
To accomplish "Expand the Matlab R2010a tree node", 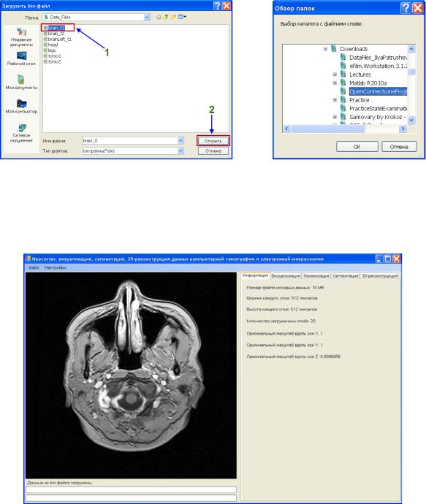I will 335,83.
